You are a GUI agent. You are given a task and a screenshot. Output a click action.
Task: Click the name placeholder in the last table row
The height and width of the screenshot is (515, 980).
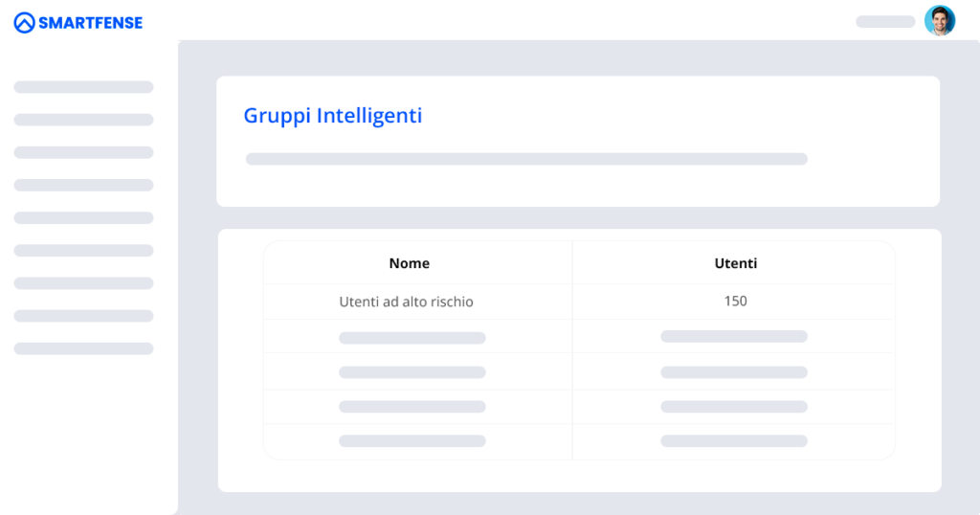(x=412, y=440)
